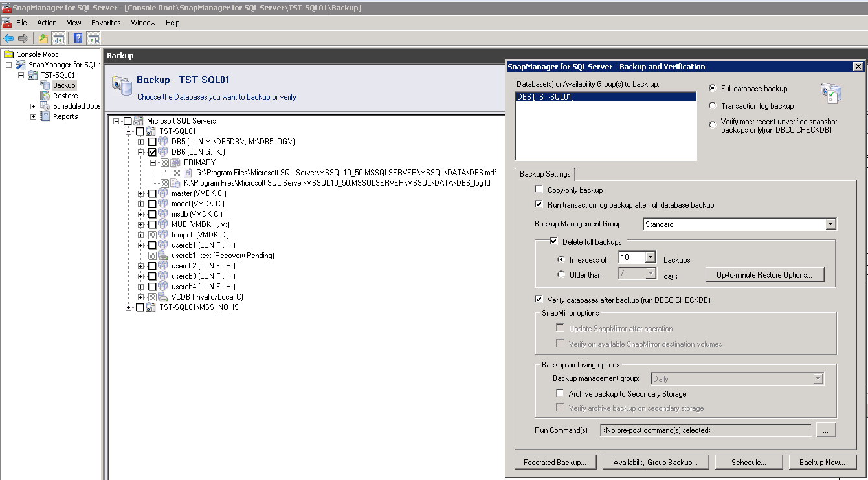
Task: Click the PRIMARY filegroup icon
Action: coord(175,162)
